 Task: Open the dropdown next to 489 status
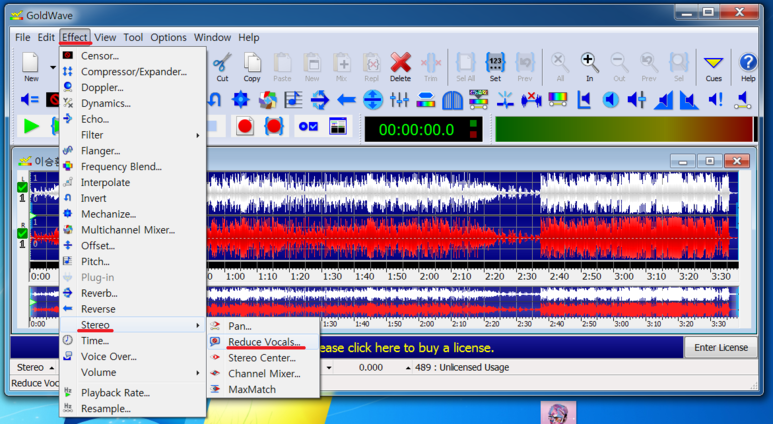[408, 368]
